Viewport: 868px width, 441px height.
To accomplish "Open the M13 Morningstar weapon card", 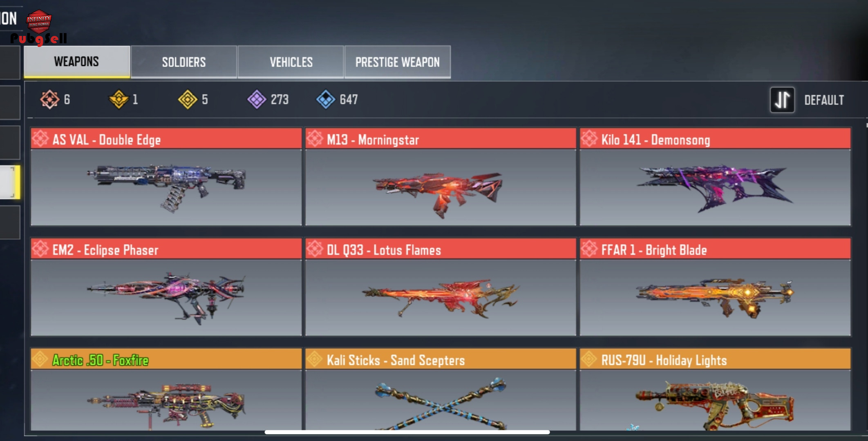I will point(441,177).
